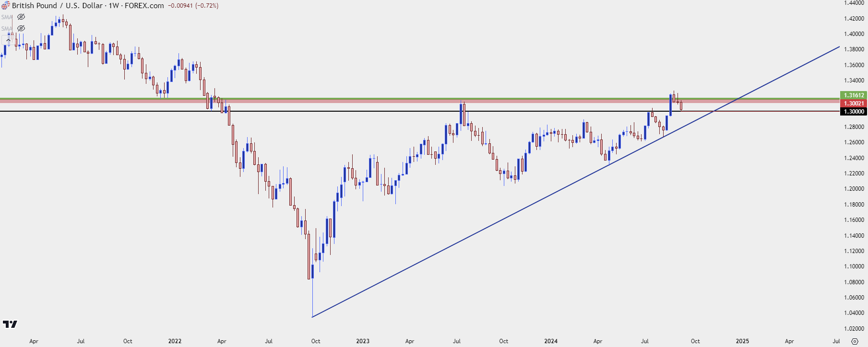Select the first SMA legend label
This screenshot has height=347, width=868.
7,17
